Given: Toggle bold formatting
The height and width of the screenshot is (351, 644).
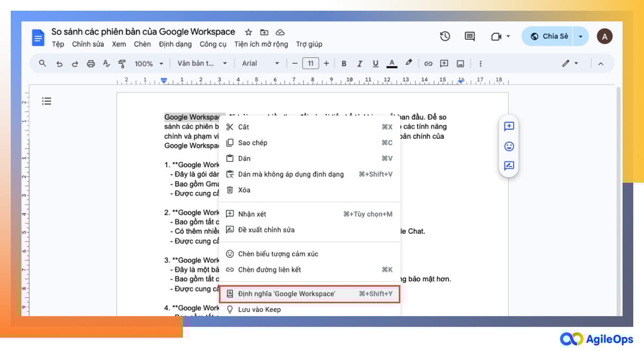Looking at the screenshot, I should 344,63.
